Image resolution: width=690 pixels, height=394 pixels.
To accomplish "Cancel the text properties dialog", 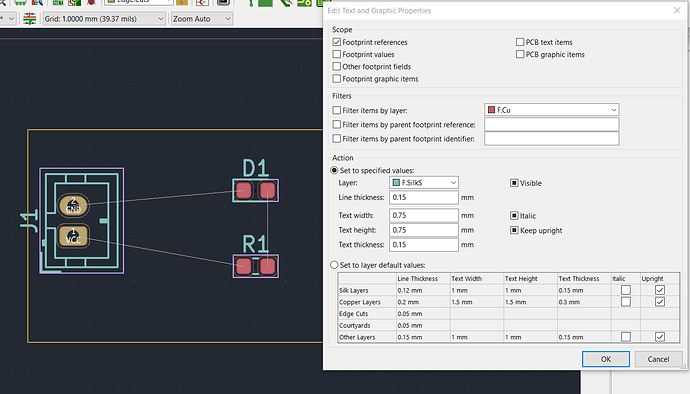I will pyautogui.click(x=658, y=359).
